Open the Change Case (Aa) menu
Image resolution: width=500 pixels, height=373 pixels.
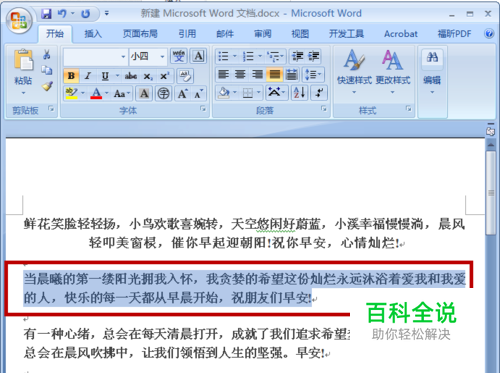[122, 93]
